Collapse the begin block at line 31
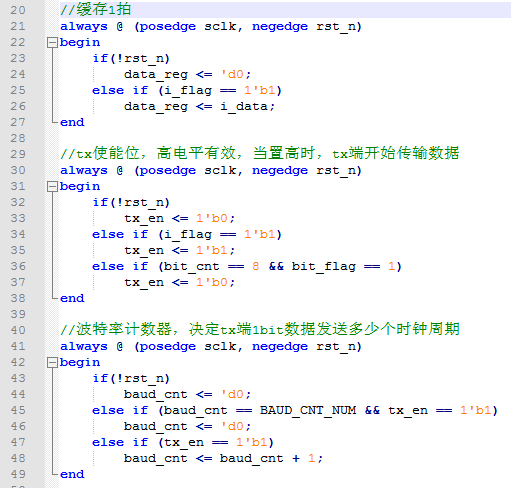511x488 pixels. [52, 187]
